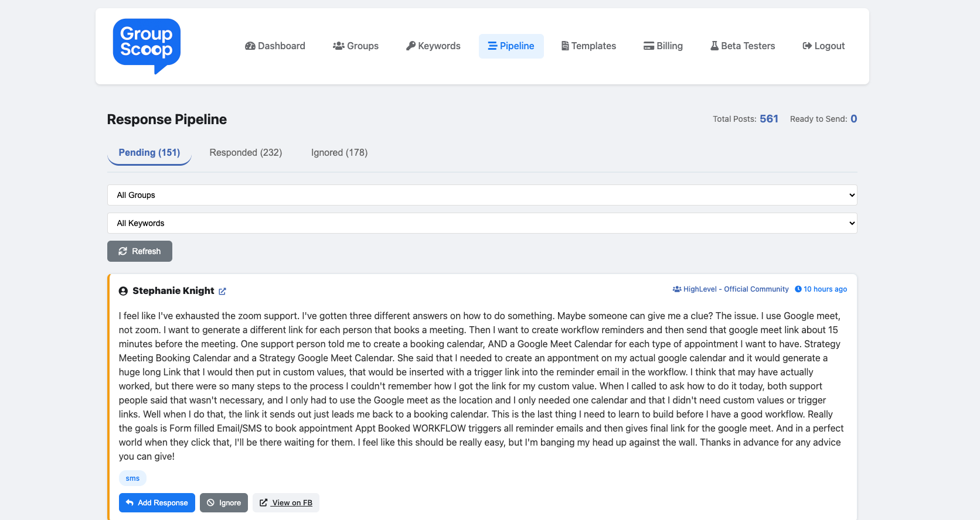This screenshot has width=980, height=520.
Task: Refresh the pipeline posts
Action: [139, 251]
